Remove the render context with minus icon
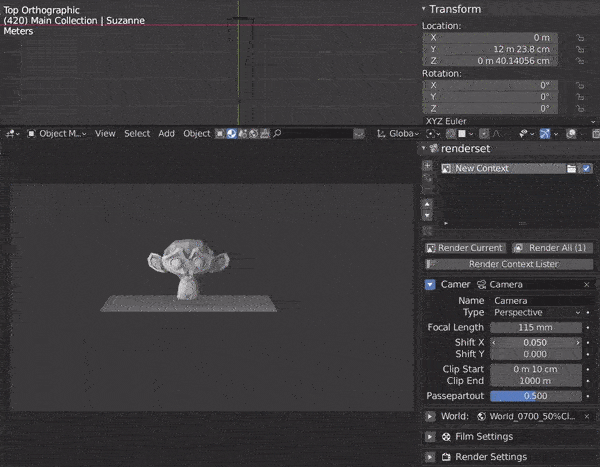This screenshot has width=600, height=467. tap(427, 189)
